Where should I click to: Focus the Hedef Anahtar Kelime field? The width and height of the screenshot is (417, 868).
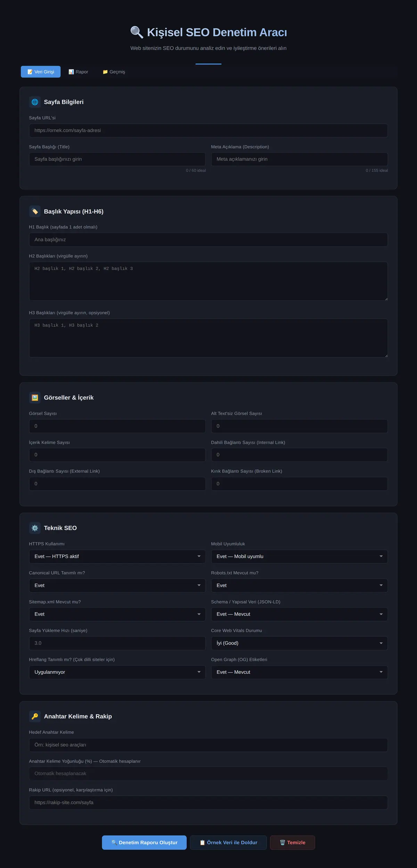point(208,745)
